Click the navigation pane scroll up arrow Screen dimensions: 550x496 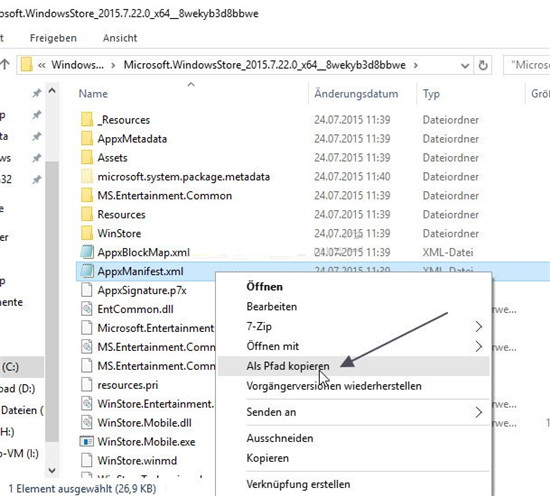[52, 91]
